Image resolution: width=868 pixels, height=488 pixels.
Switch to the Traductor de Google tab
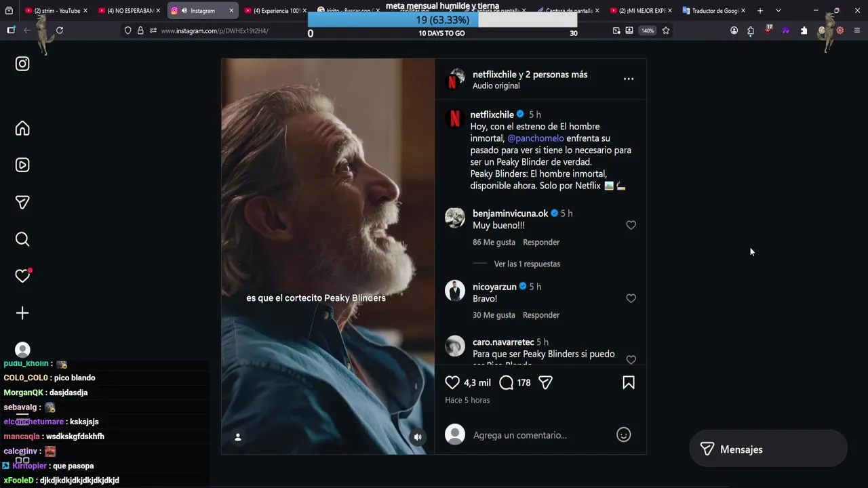click(713, 11)
